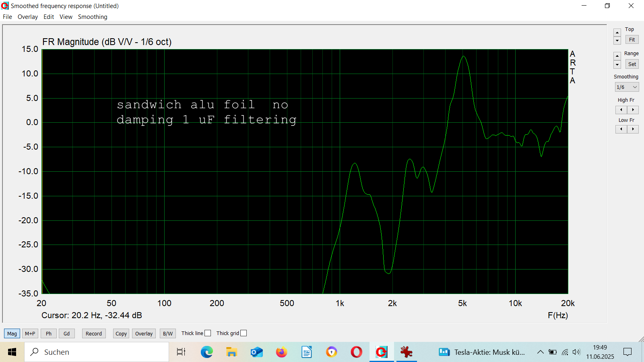
Task: Click the battery status tray icon
Action: point(553,352)
